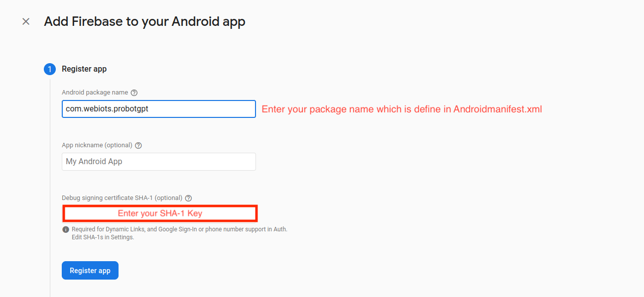The image size is (644, 297).
Task: Click the Add Firebase to your Android app title
Action: (x=144, y=22)
